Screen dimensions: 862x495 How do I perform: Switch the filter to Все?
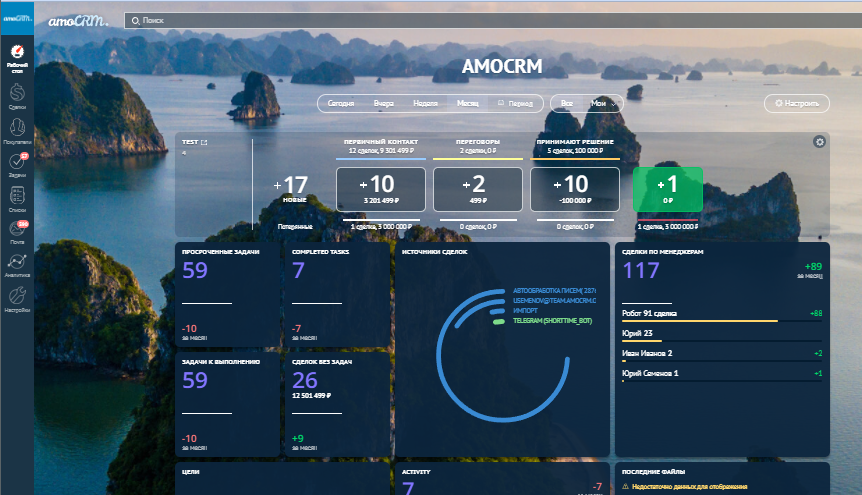pos(567,103)
